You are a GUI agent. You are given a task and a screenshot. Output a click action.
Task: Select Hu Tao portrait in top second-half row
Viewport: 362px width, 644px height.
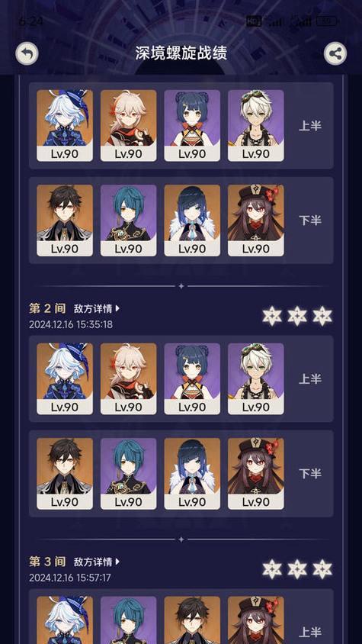256,221
